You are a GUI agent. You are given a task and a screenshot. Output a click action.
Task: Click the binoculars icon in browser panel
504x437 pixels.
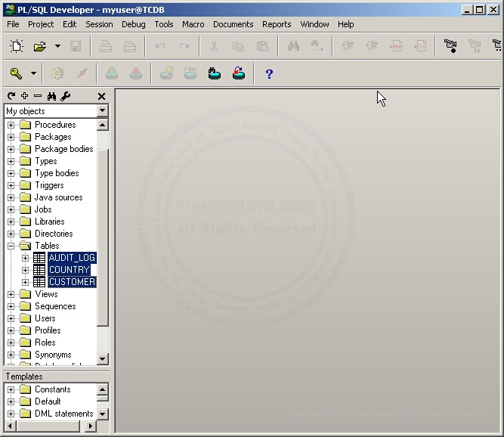tap(51, 96)
